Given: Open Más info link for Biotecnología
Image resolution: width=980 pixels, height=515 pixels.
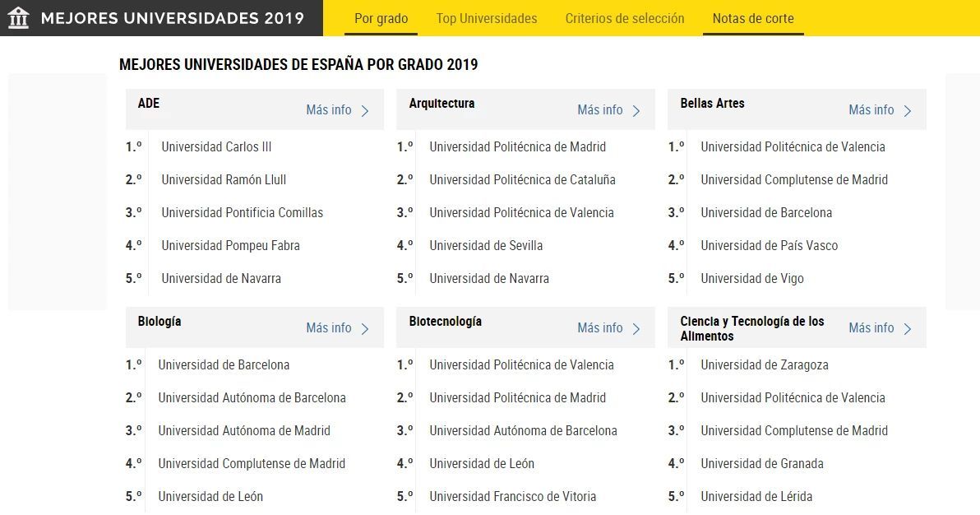Looking at the screenshot, I should (x=600, y=328).
